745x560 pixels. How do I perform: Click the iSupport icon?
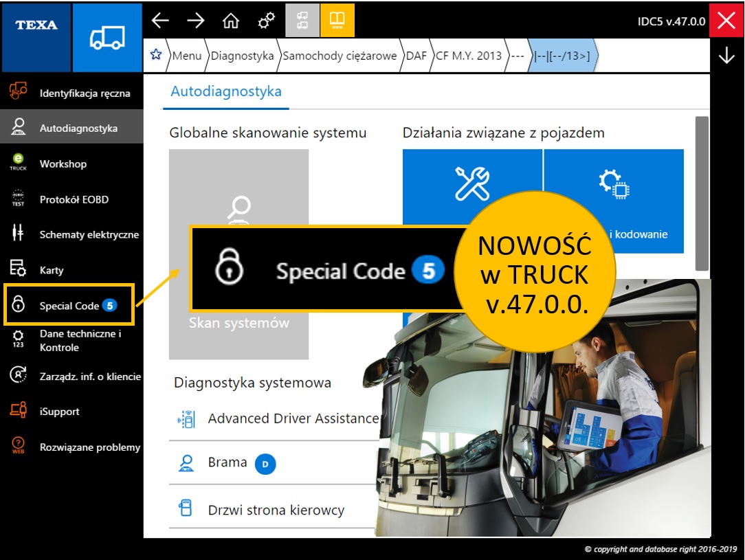pos(18,410)
